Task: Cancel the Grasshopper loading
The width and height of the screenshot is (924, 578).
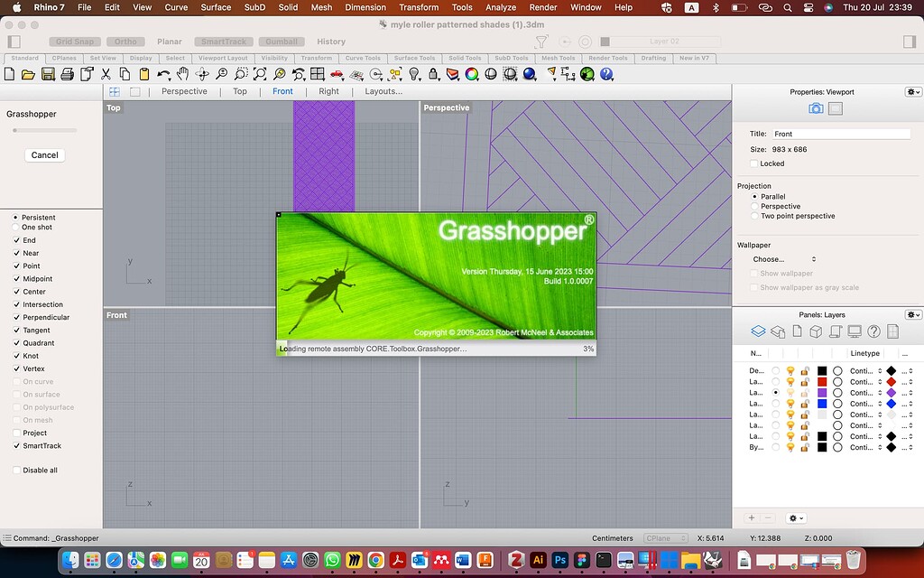Action: point(44,155)
